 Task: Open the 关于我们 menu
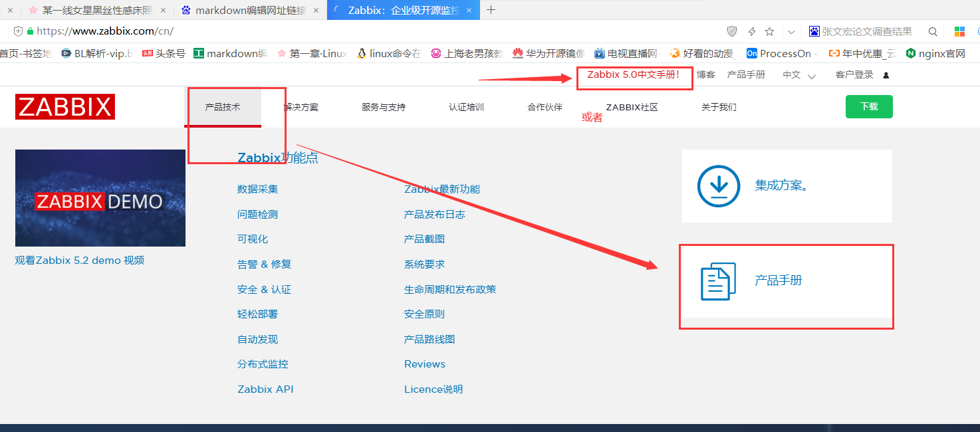coord(719,107)
